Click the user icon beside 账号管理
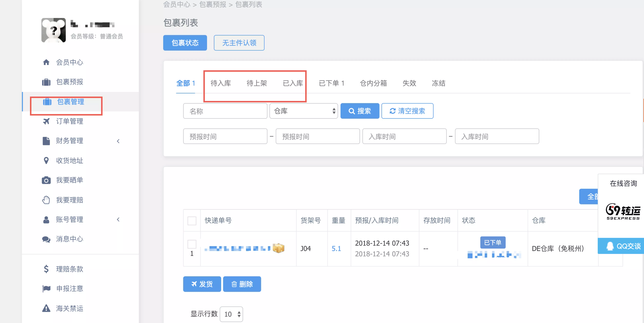This screenshot has width=644, height=323. click(46, 220)
